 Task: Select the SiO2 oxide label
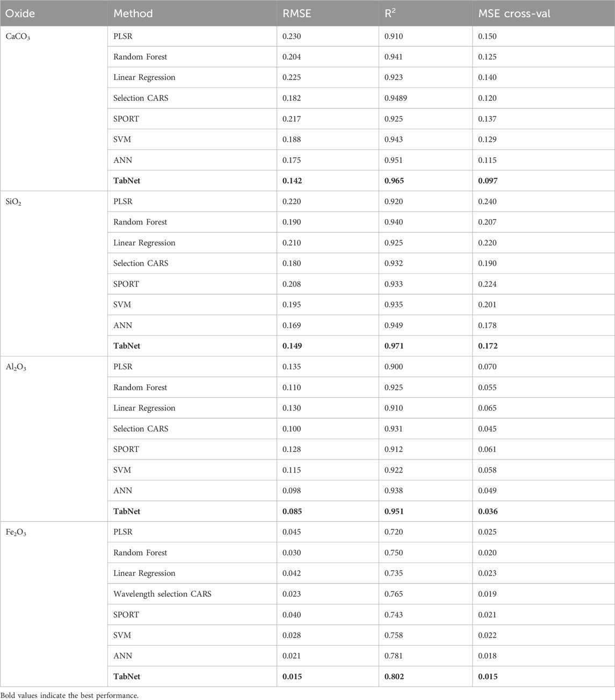click(13, 202)
